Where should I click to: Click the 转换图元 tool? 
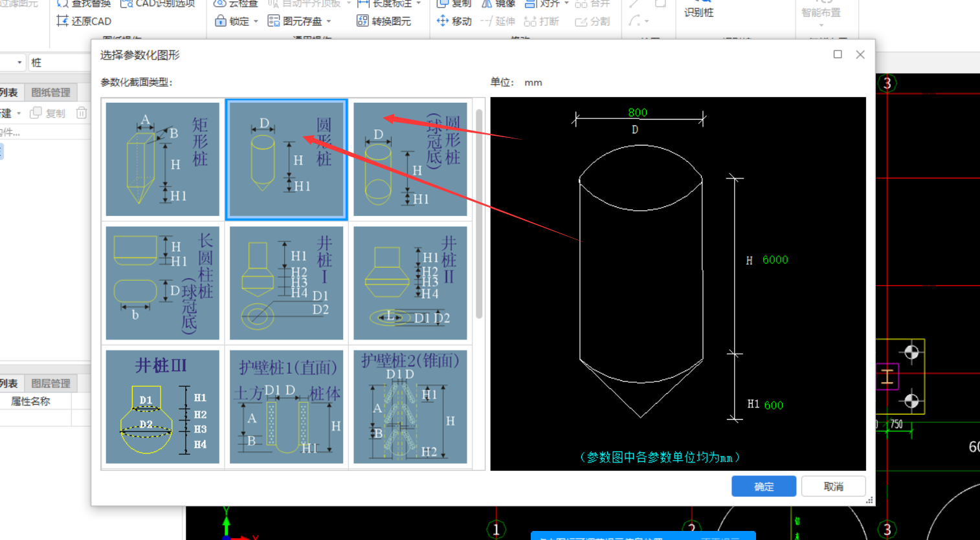coord(384,21)
